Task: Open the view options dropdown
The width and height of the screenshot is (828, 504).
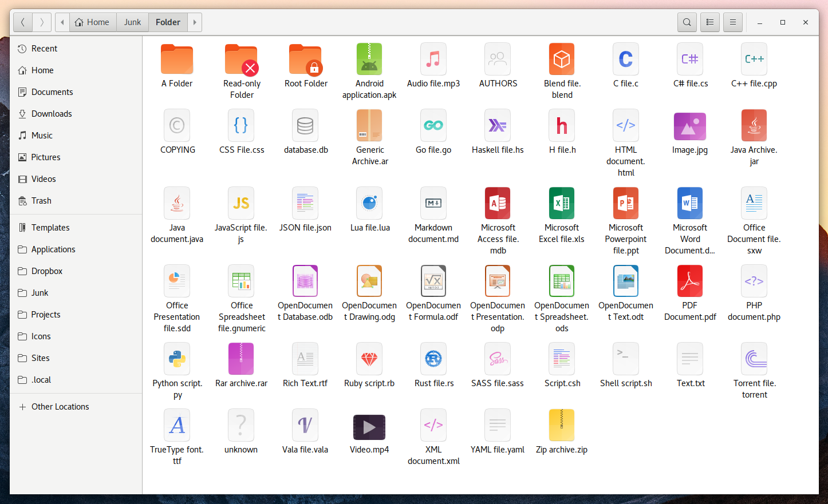Action: (710, 22)
